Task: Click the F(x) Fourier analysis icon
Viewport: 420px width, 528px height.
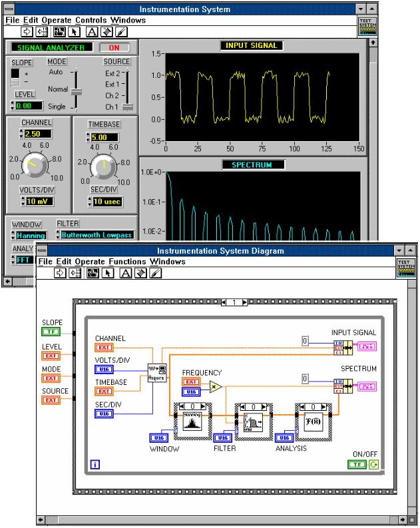Action: (x=314, y=421)
